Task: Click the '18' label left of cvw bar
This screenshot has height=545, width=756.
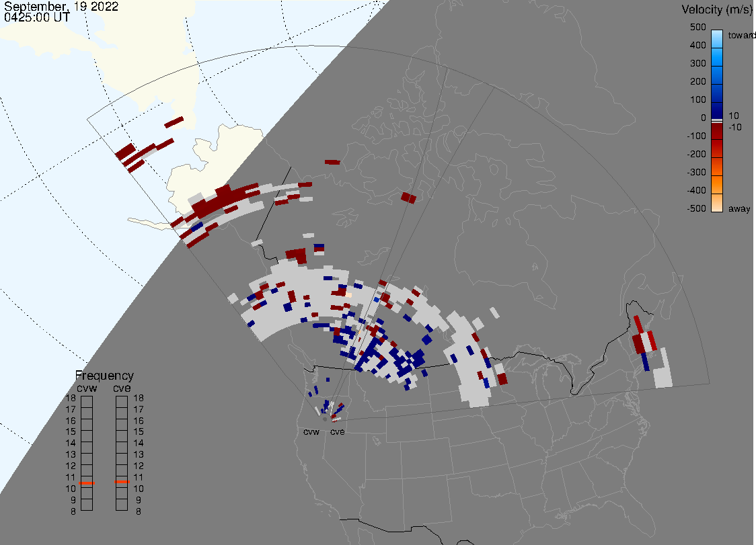Action: click(71, 398)
